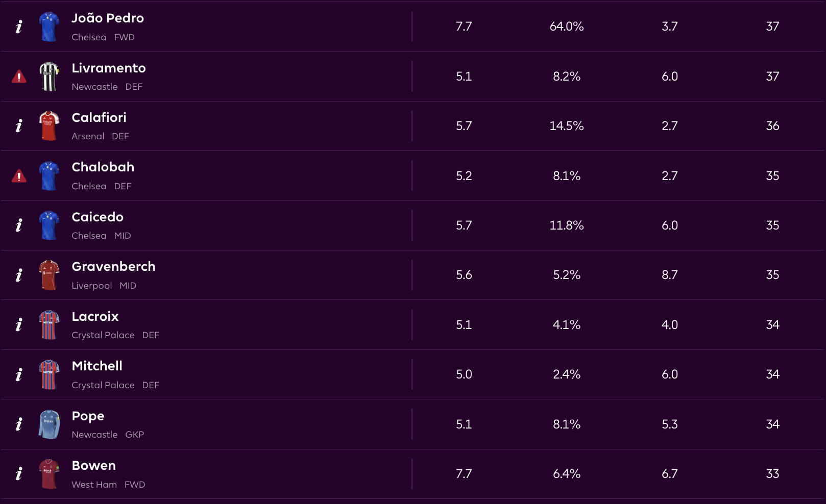Open info icon for João Pedro

pos(19,27)
